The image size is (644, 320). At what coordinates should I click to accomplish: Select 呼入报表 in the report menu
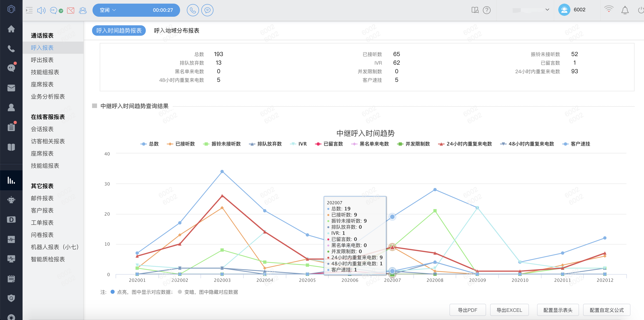(x=53, y=48)
